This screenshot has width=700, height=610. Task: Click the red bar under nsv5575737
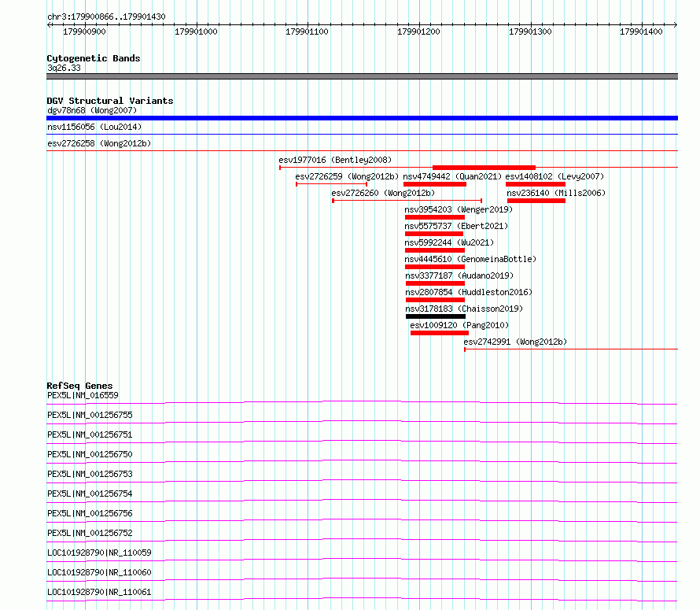434,234
